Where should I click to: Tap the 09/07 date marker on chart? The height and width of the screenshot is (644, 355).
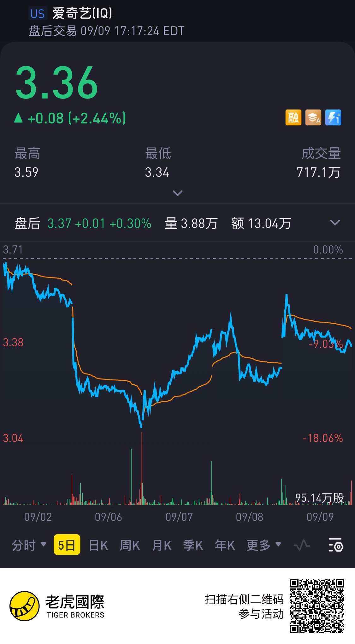pos(179,517)
